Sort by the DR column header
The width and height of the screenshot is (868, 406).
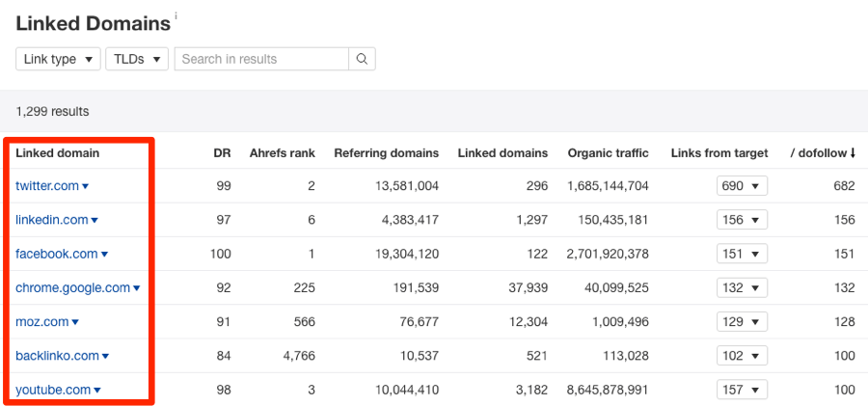point(222,153)
